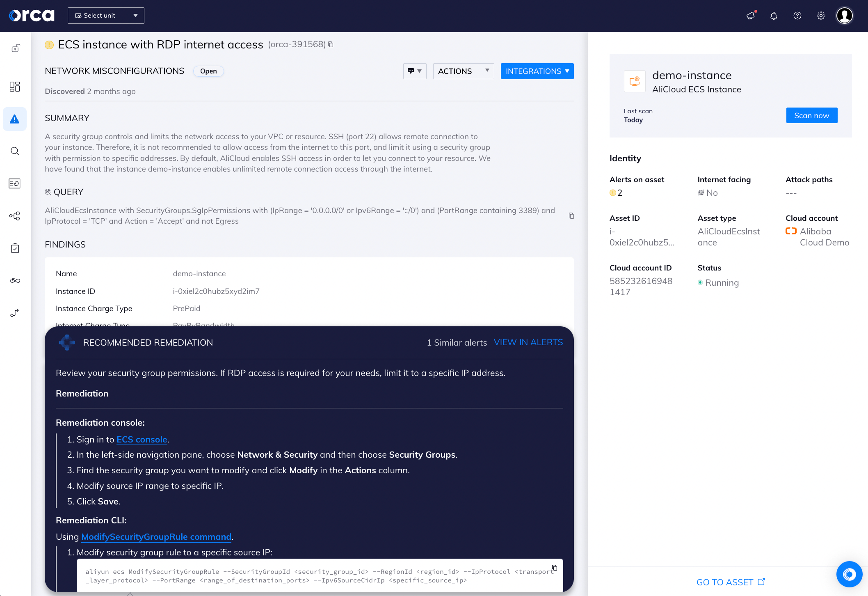This screenshot has height=596, width=868.
Task: Copy the remediation CLI command snippet
Action: (555, 568)
